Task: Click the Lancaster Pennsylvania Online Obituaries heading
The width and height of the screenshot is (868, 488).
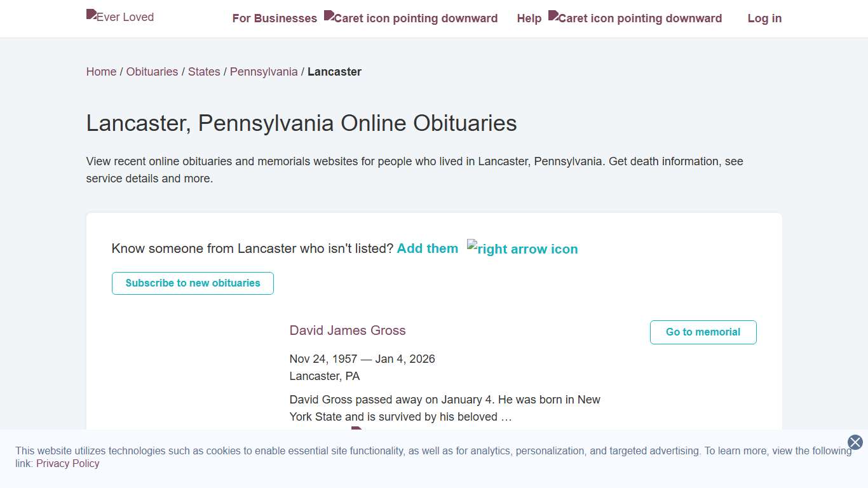Action: tap(301, 123)
